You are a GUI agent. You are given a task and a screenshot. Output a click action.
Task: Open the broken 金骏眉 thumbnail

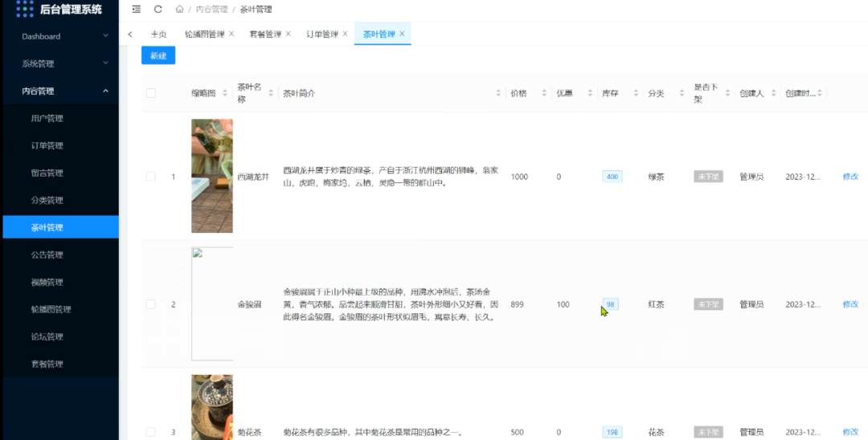click(x=212, y=304)
